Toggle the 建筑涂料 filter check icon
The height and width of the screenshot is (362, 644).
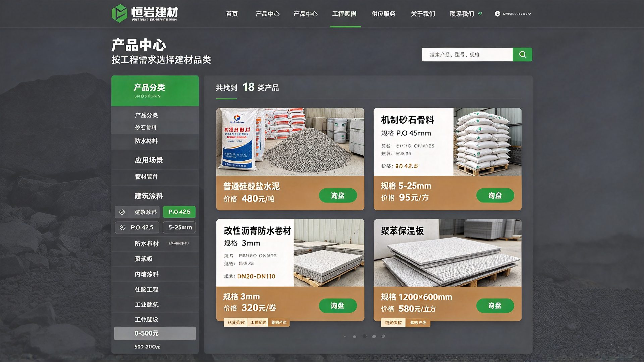[x=122, y=212]
